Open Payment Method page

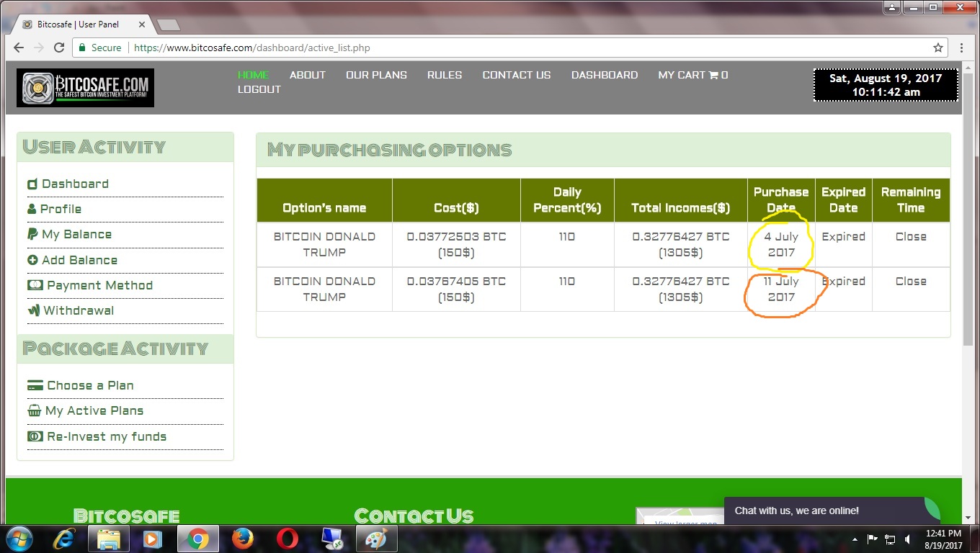90,285
